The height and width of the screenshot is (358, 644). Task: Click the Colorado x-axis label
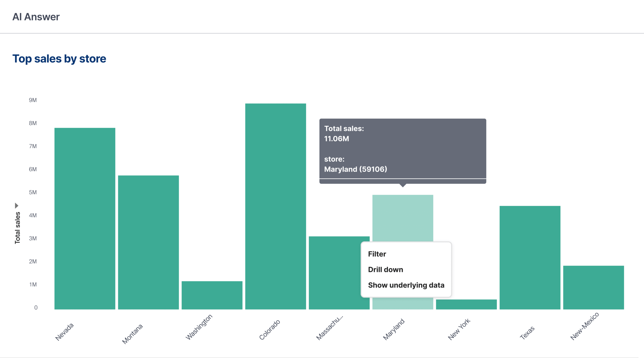point(269,330)
